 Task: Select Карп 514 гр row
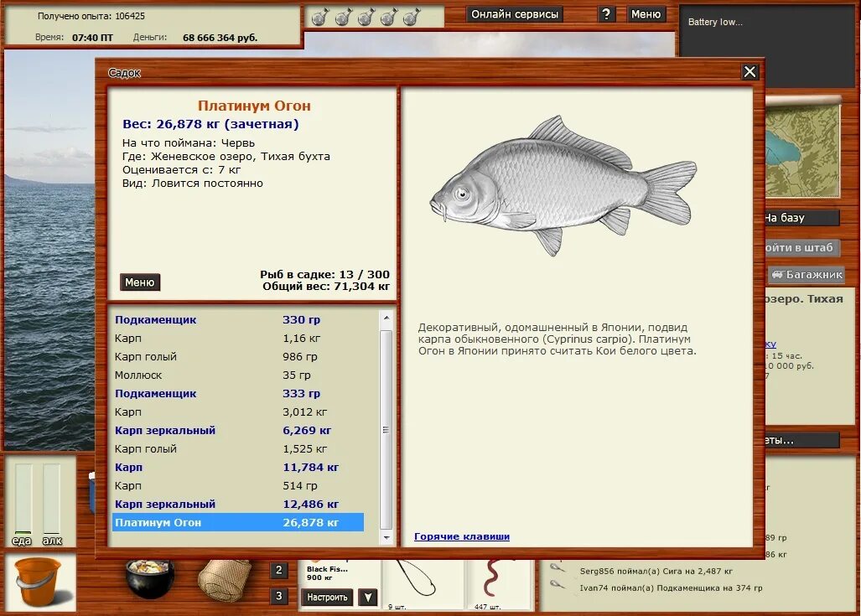[238, 485]
